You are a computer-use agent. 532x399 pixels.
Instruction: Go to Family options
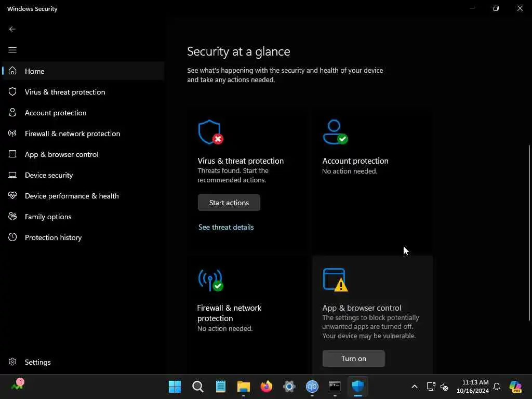83,217
